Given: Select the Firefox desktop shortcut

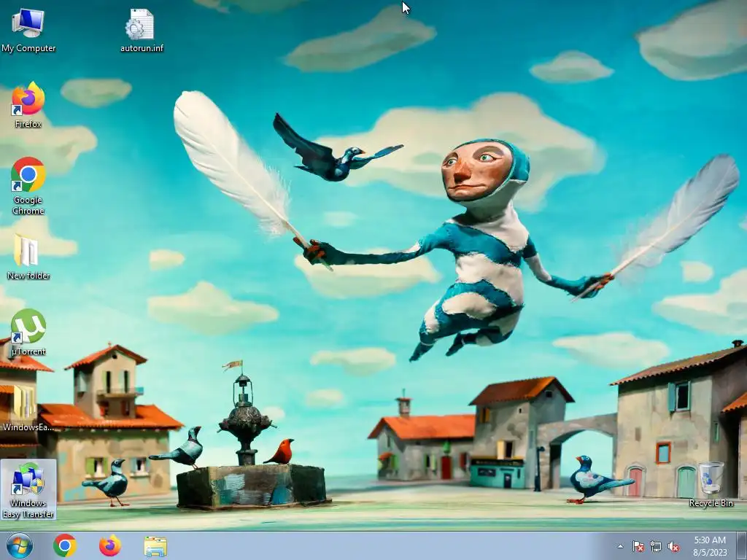Looking at the screenshot, I should tap(28, 105).
